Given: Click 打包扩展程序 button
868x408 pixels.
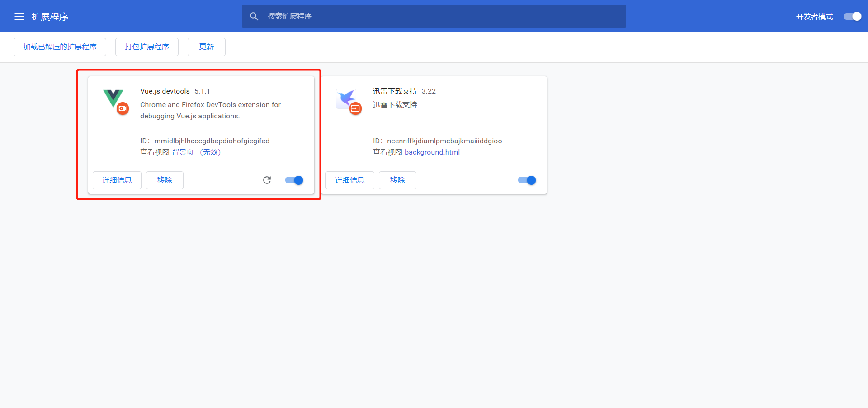Looking at the screenshot, I should pos(147,47).
